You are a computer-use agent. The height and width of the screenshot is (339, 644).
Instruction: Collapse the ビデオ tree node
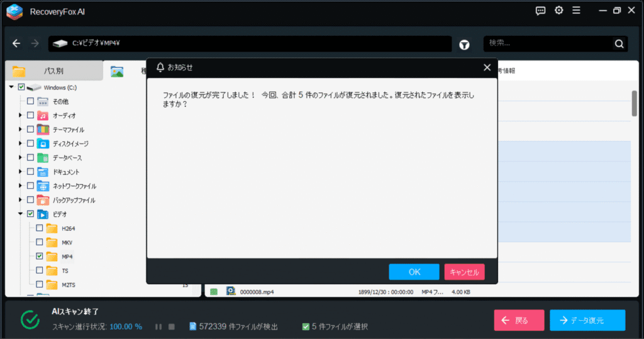pos(20,214)
